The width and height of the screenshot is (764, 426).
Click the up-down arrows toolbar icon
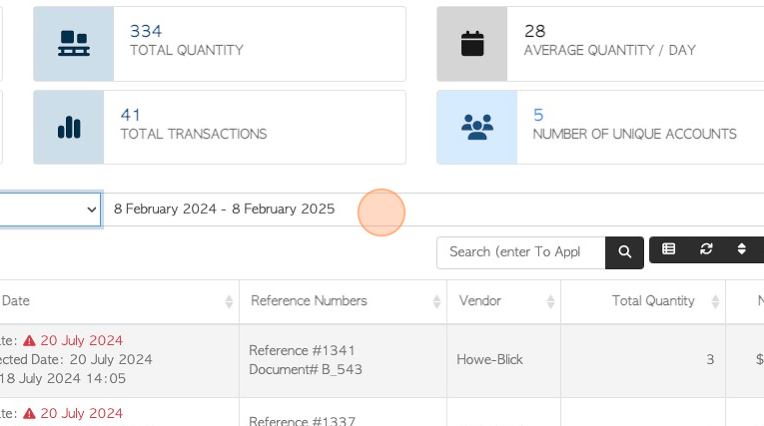742,250
